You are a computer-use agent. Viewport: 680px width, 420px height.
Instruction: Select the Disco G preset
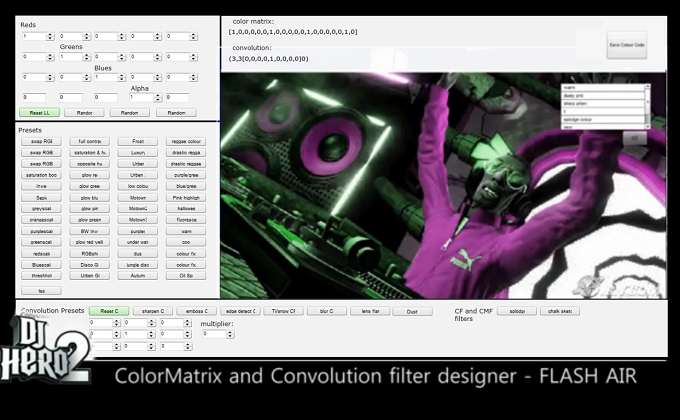[x=90, y=265]
